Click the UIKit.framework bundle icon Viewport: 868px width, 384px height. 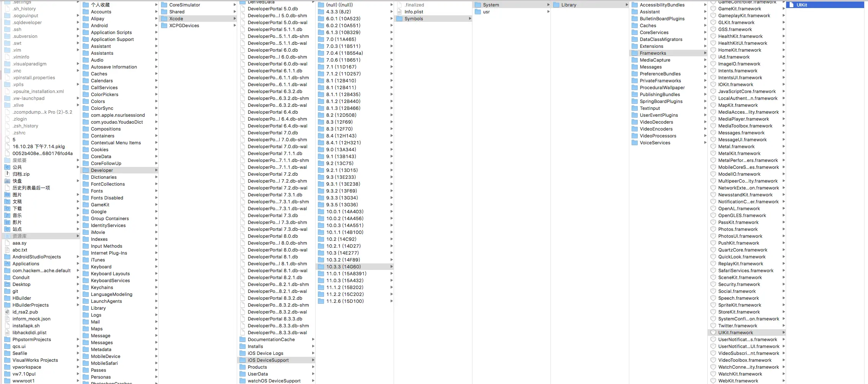coord(713,333)
